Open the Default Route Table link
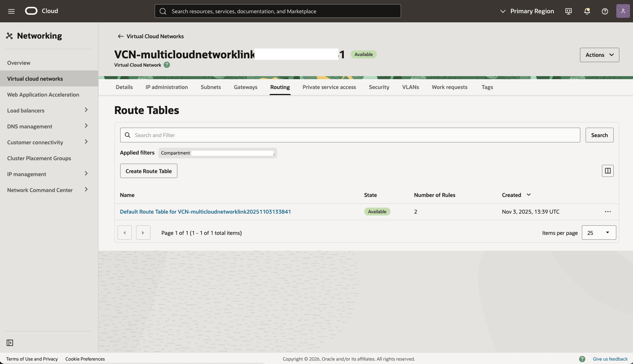633x364 pixels. click(x=205, y=211)
